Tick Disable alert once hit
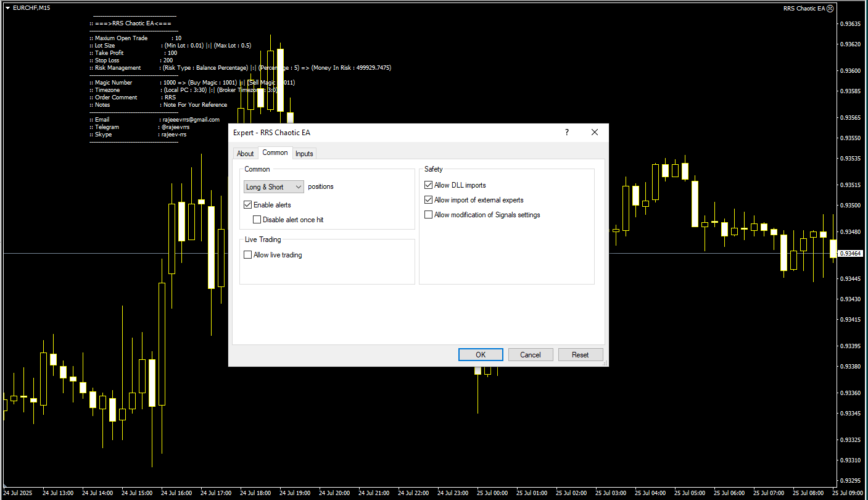Screen dimensions: 868x500 click(257, 220)
